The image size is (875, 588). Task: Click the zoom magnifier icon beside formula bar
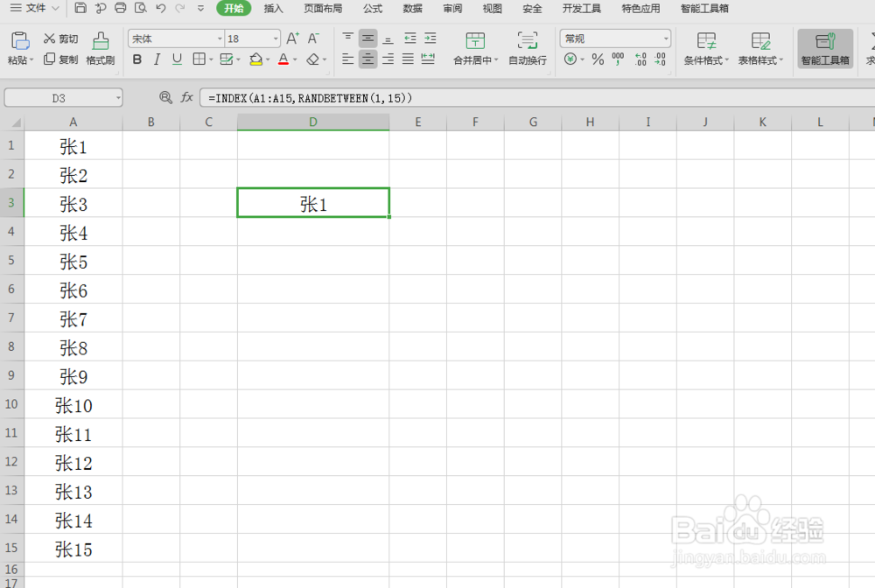click(165, 98)
